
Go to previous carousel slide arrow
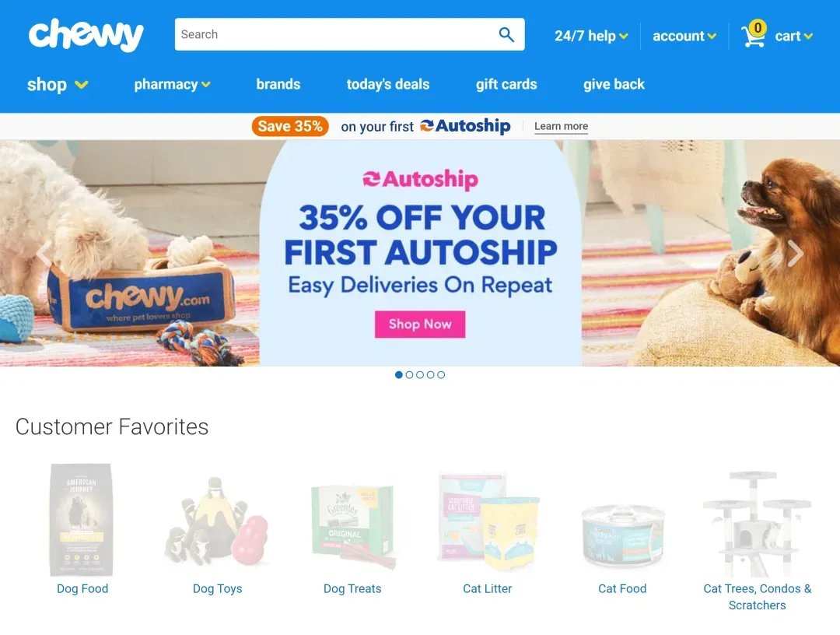44,253
